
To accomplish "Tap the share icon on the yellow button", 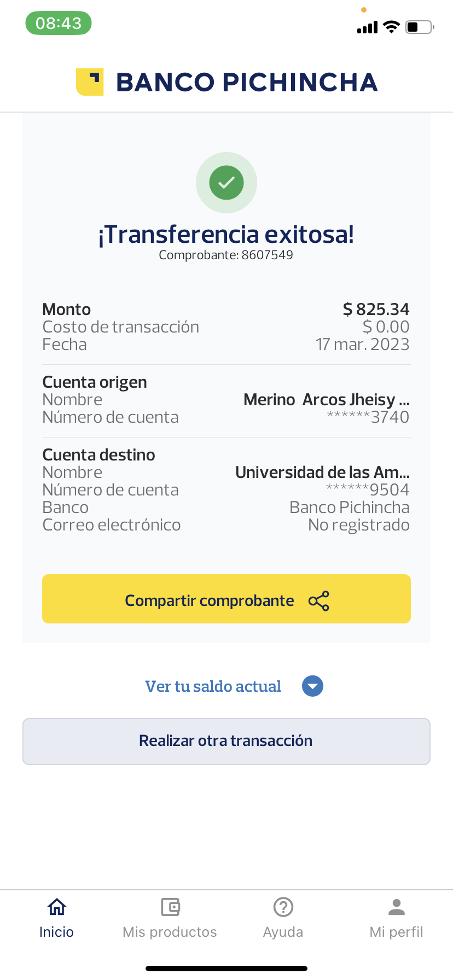I will (319, 600).
